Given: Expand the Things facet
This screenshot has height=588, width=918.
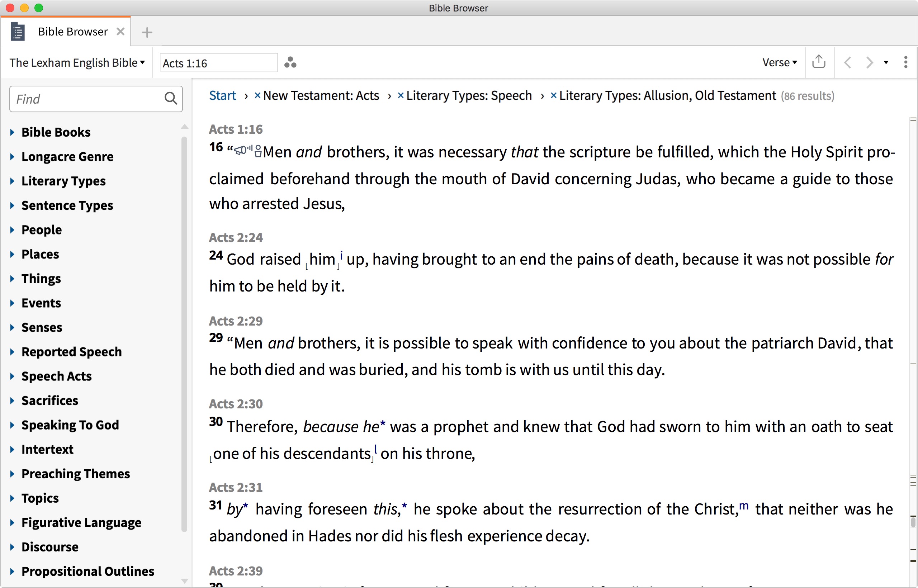Looking at the screenshot, I should pyautogui.click(x=12, y=279).
